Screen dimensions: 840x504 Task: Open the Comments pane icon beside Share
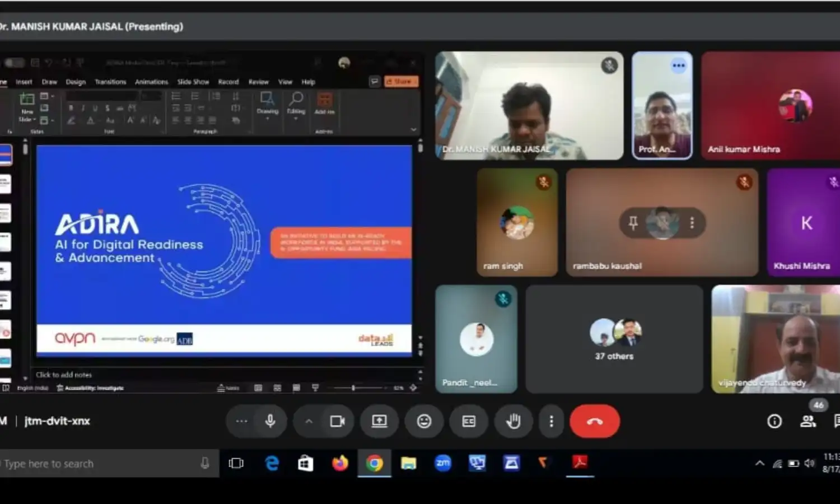pos(374,82)
